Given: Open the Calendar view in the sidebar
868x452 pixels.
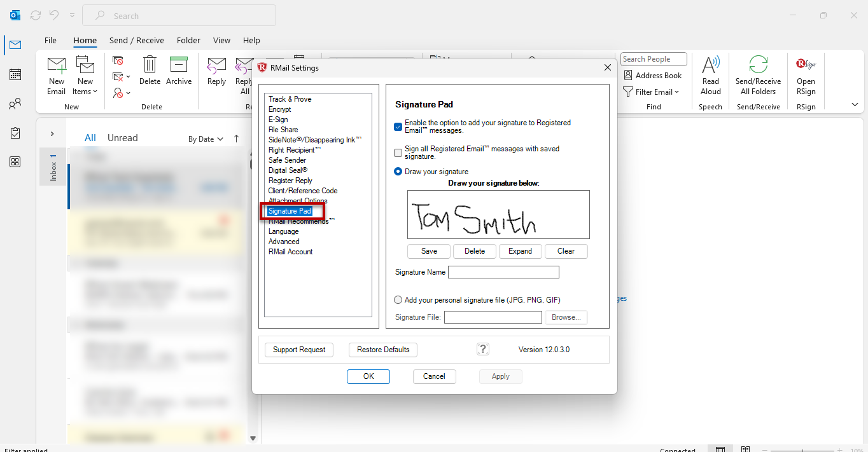Looking at the screenshot, I should tap(15, 74).
